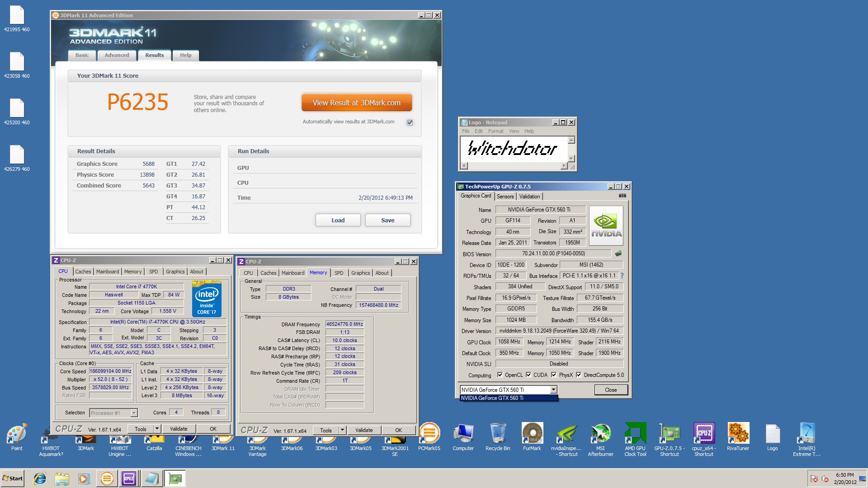This screenshot has width=868, height=488.
Task: Toggle the PhysX checkbox
Action: coord(554,375)
